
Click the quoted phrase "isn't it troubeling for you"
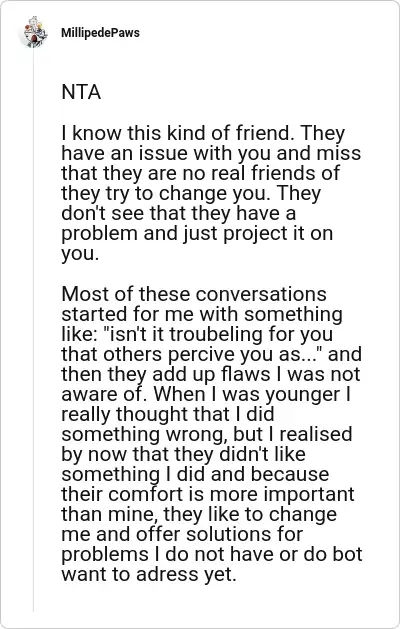click(x=219, y=334)
